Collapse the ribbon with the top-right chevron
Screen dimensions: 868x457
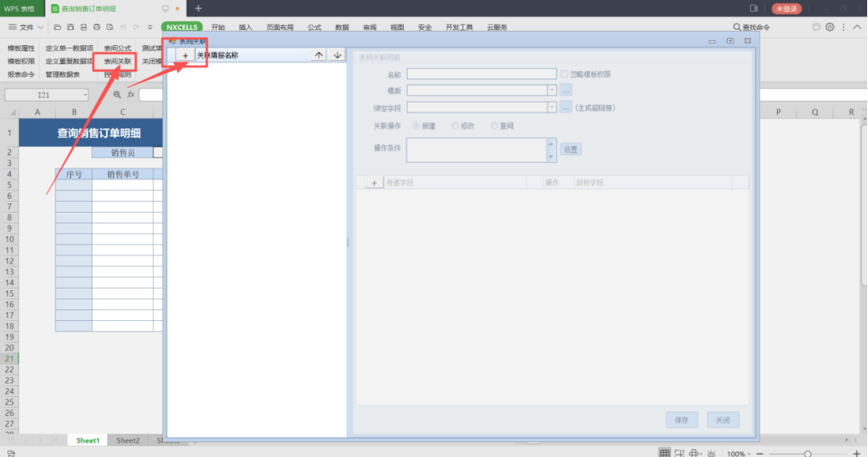[857, 28]
